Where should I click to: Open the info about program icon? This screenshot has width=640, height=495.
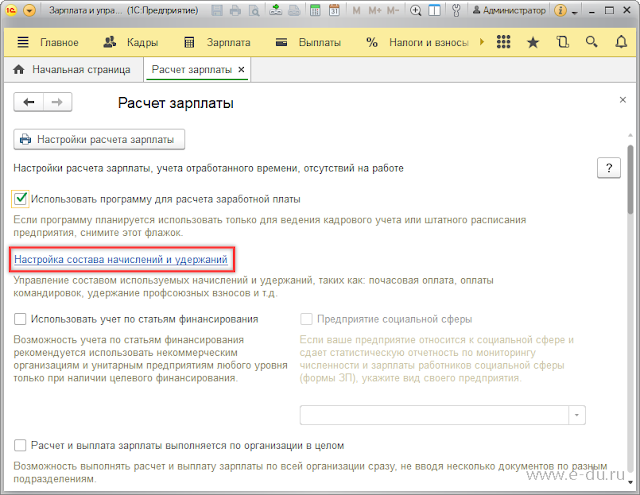[x=560, y=11]
